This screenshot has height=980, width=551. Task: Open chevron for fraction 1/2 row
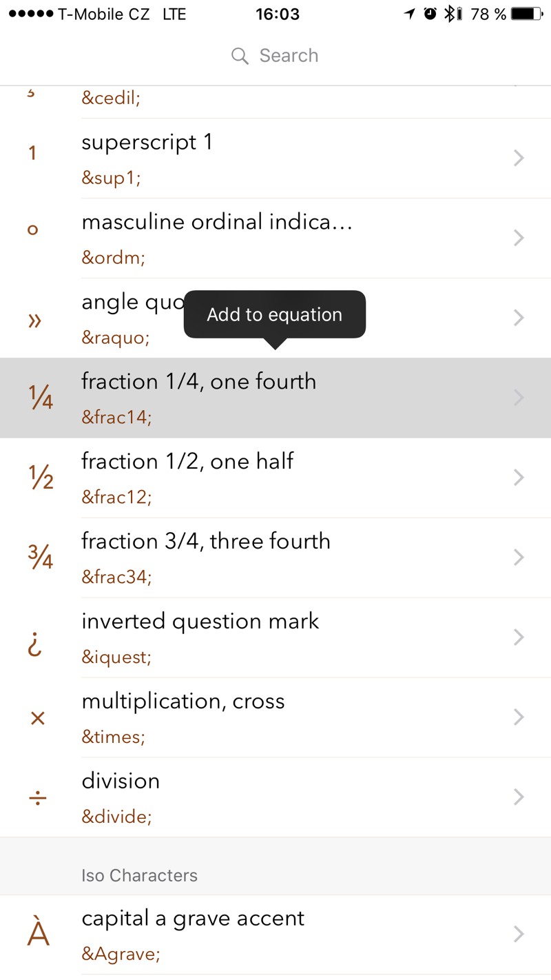[x=519, y=478]
